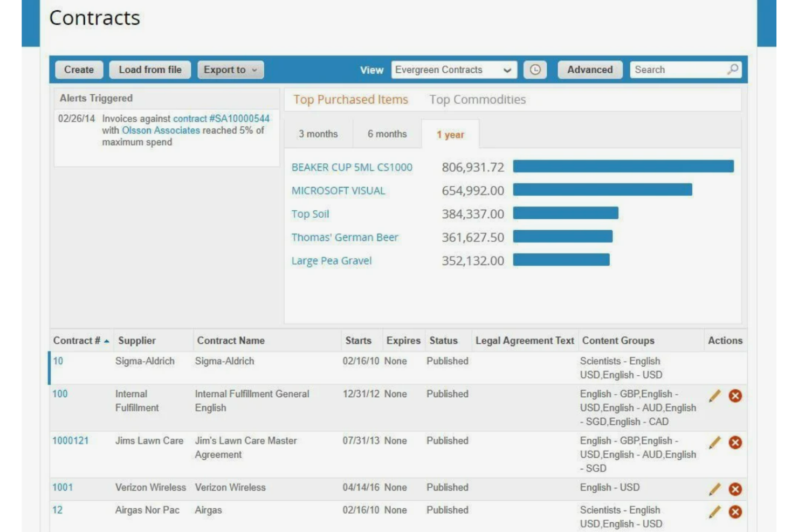The height and width of the screenshot is (532, 798).
Task: Edit Jims Lawn Care contract pencil icon
Action: pyautogui.click(x=714, y=443)
